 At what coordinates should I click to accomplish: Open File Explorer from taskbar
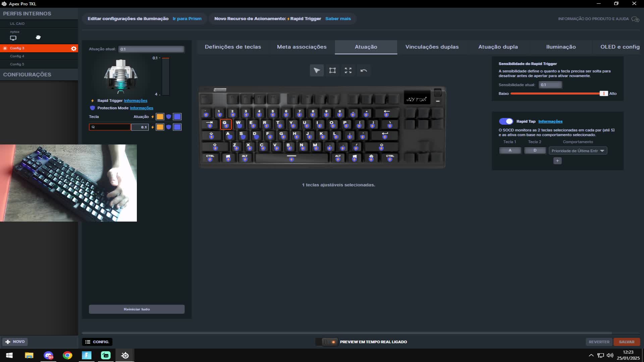click(x=29, y=355)
